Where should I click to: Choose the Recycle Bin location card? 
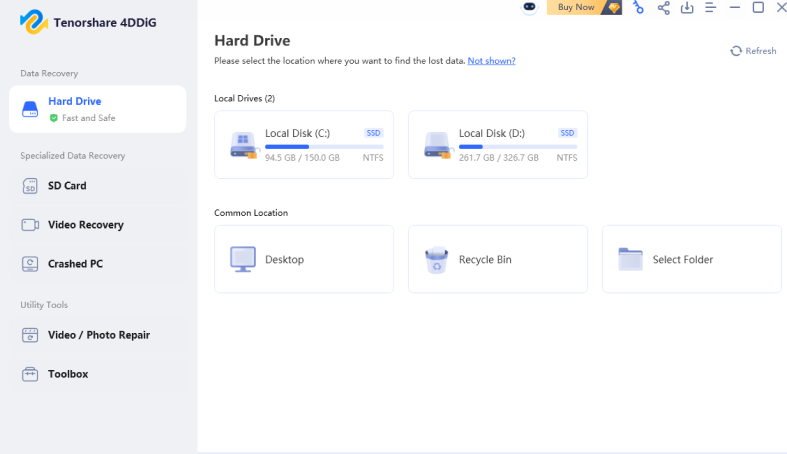pyautogui.click(x=498, y=259)
